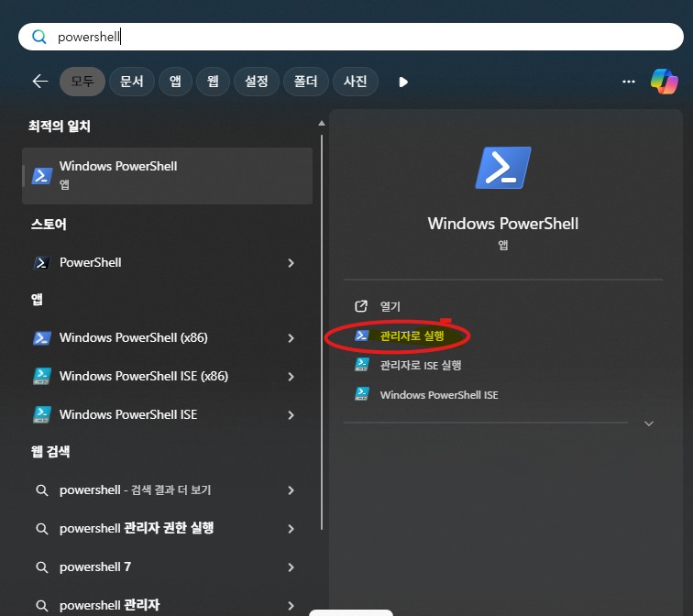Screen dimensions: 693x616
Task: Click the powershell search input field
Action: tap(350, 37)
